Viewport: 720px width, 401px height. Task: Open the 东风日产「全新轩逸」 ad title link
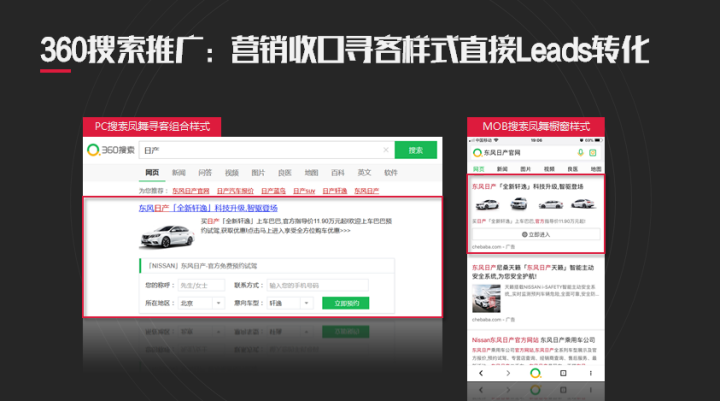point(208,208)
